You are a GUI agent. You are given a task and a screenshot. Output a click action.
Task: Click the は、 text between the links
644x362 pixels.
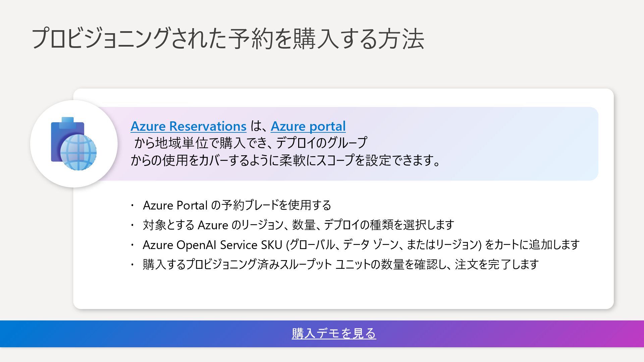[258, 126]
